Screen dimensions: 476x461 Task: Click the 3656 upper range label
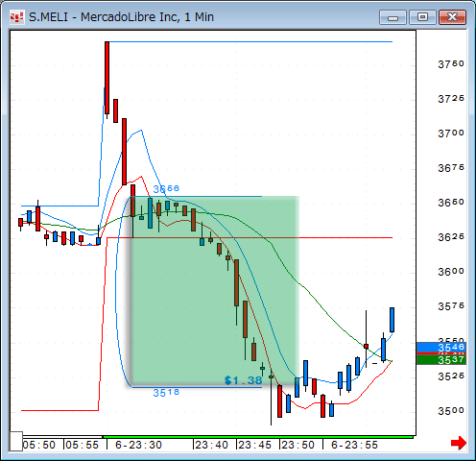166,189
